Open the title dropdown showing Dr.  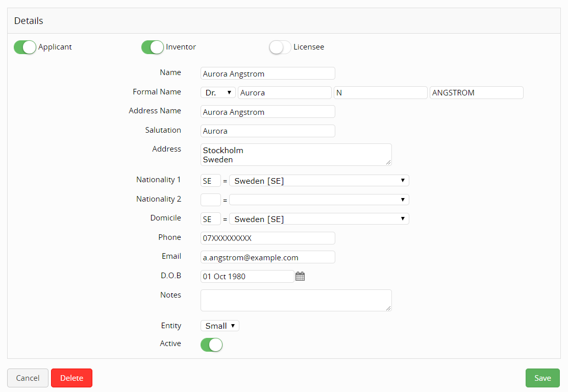[218, 92]
